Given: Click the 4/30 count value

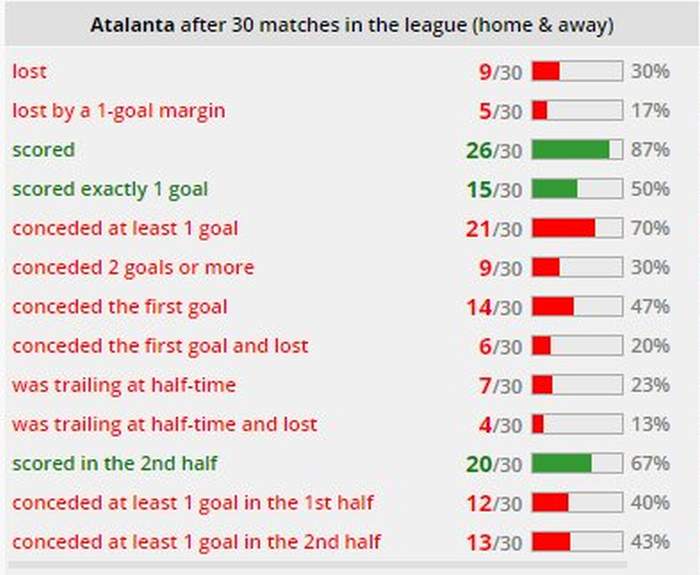Looking at the screenshot, I should pyautogui.click(x=500, y=424).
